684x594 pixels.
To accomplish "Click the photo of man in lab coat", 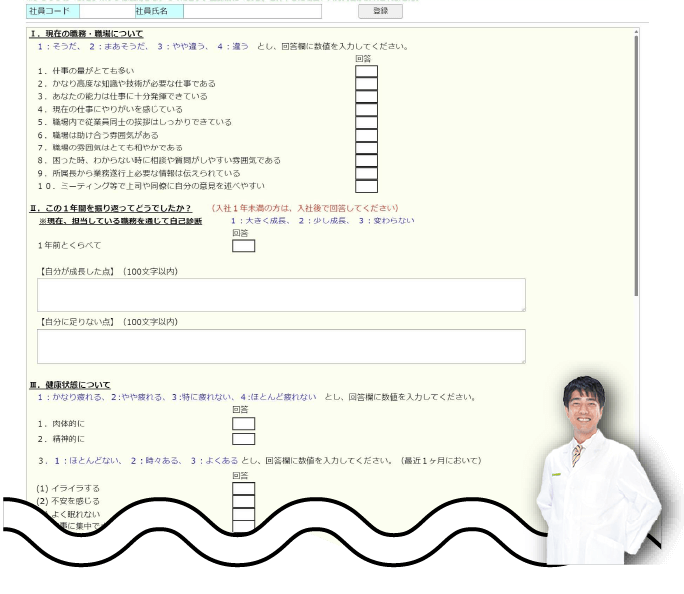I will (x=598, y=471).
